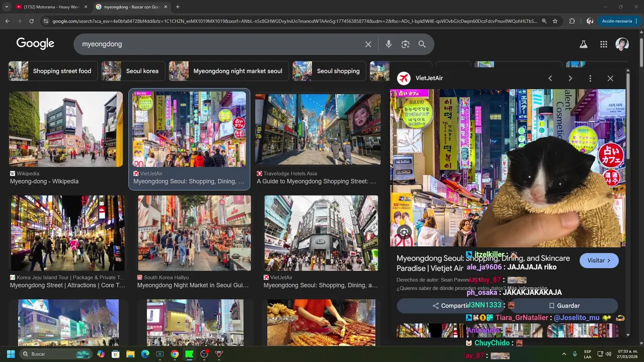Go back with the browser back arrow

click(7, 21)
